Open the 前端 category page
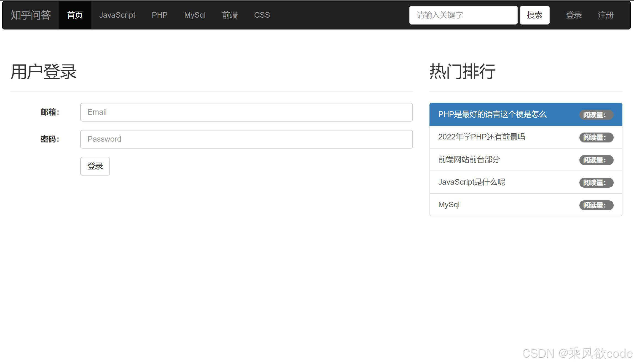 pos(230,15)
